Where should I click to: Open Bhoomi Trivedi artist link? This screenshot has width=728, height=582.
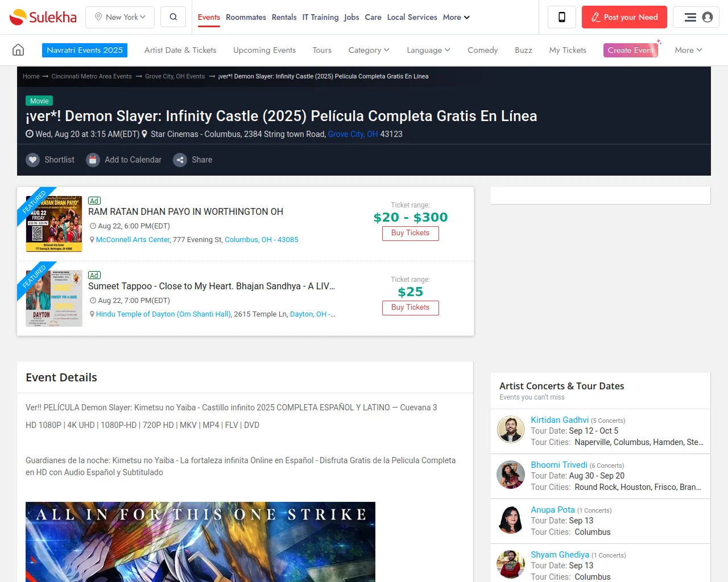tap(559, 465)
